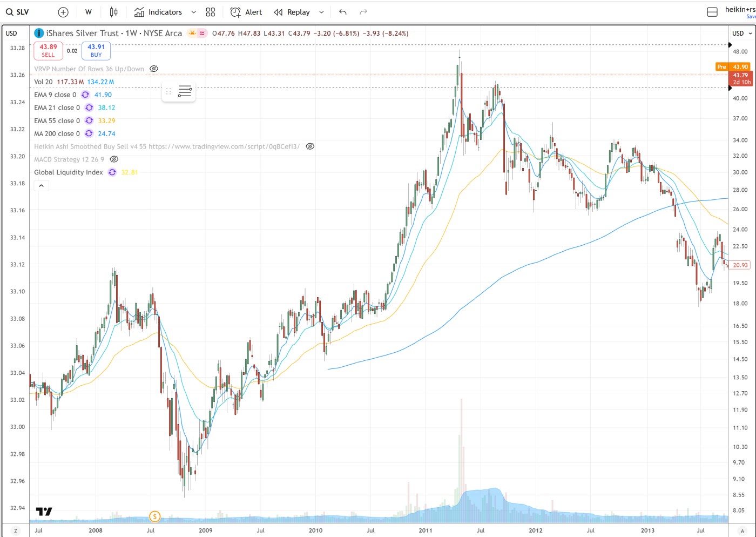Viewport: 756px width, 537px height.
Task: Click the TradingView logo on chart
Action: (x=44, y=511)
